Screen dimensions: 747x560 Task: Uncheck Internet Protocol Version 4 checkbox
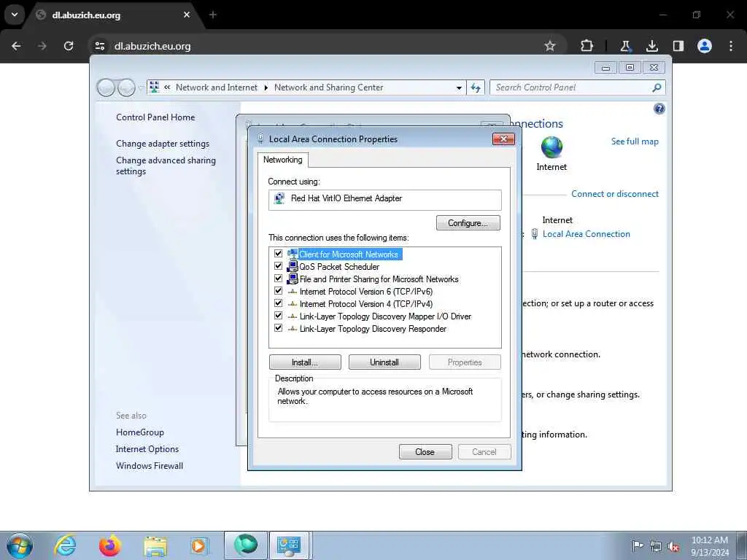pos(278,303)
